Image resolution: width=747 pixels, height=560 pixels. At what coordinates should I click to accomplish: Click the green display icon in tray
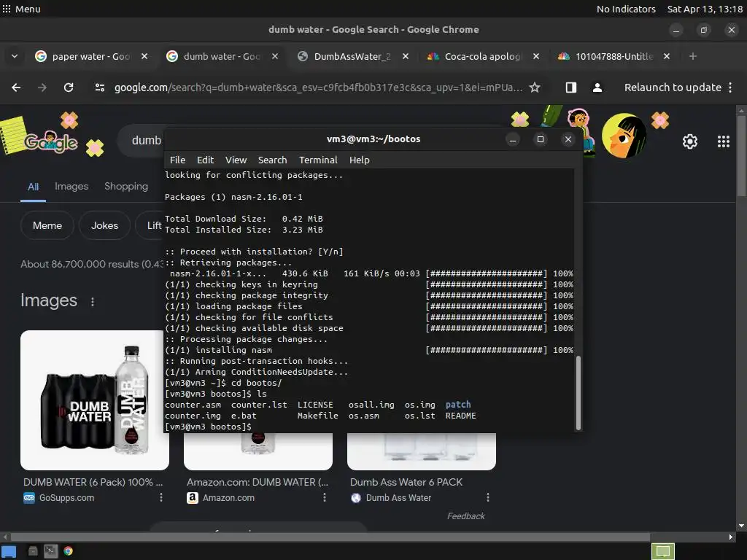click(x=663, y=551)
